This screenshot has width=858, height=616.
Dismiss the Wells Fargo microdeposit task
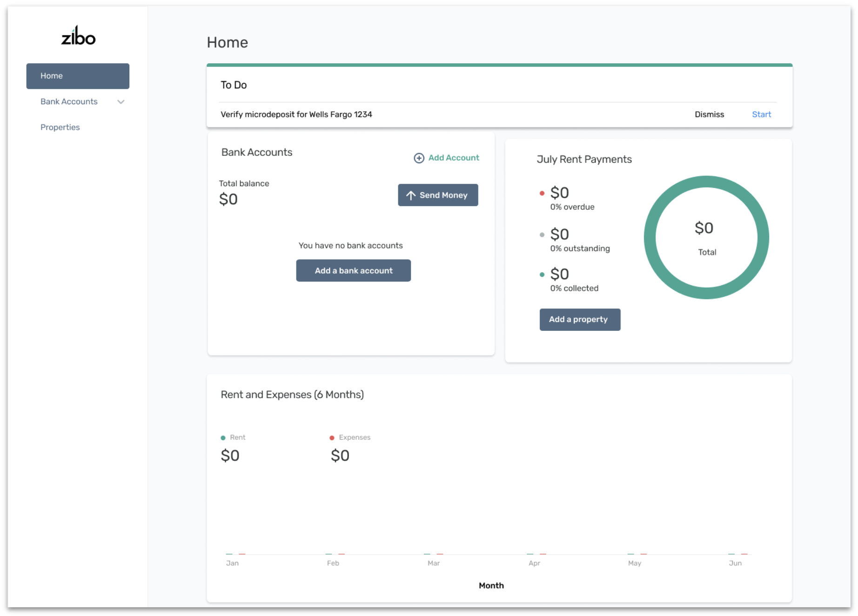click(709, 114)
